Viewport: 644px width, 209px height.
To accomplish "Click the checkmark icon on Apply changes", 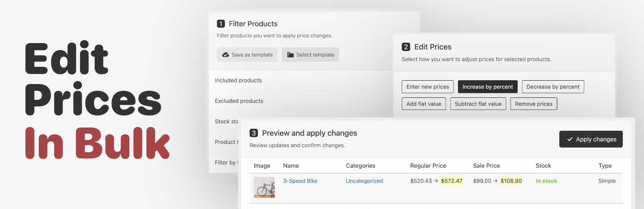I will 570,140.
